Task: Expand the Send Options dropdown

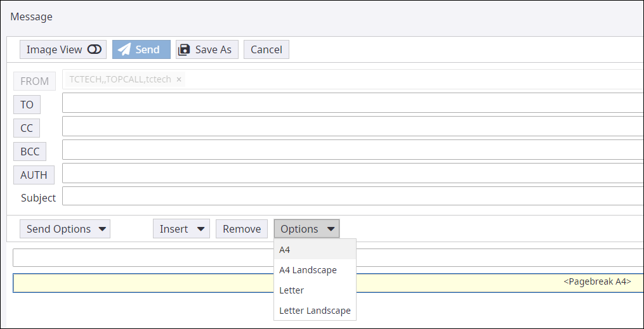Action: [65, 229]
